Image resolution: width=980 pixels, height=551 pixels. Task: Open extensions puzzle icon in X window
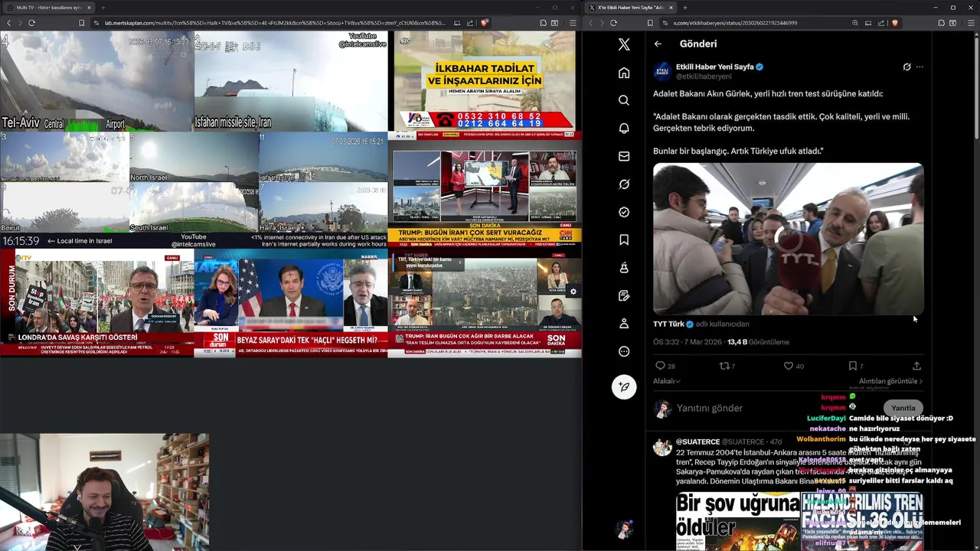[941, 23]
